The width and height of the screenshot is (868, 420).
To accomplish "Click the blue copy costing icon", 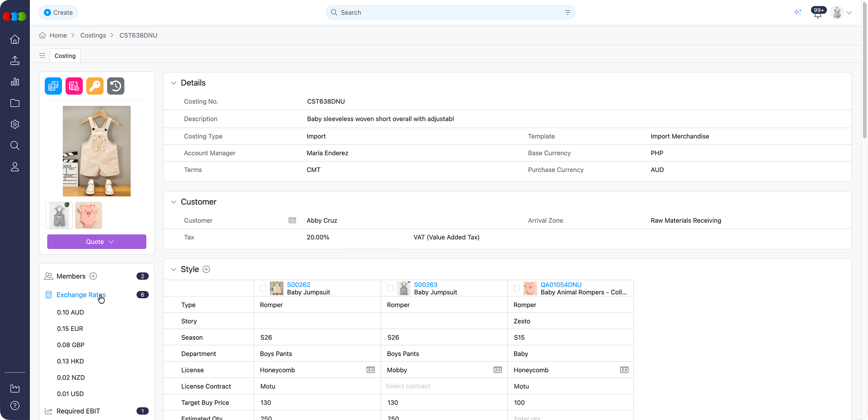I will click(x=53, y=86).
